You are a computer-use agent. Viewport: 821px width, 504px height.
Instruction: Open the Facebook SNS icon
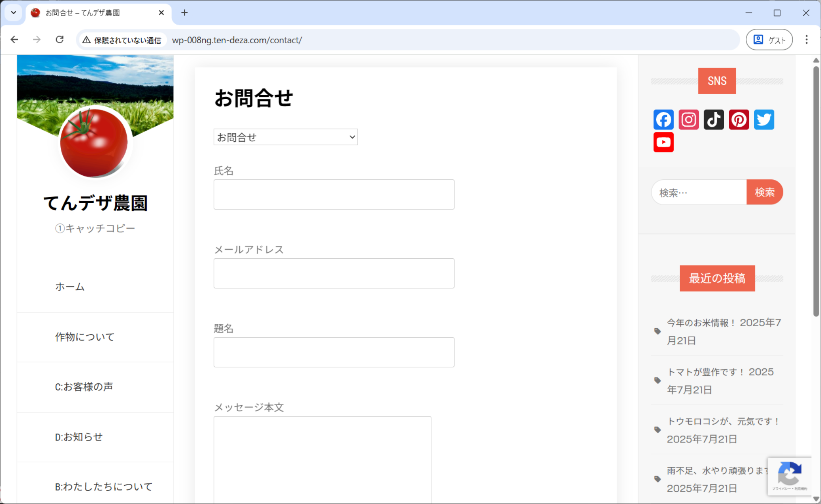tap(663, 119)
